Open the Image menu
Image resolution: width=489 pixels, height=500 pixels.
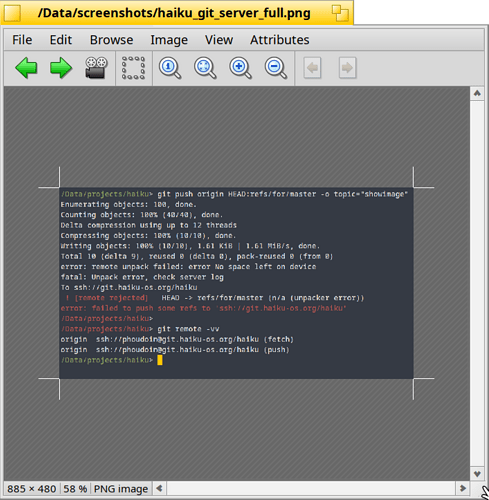pos(169,40)
